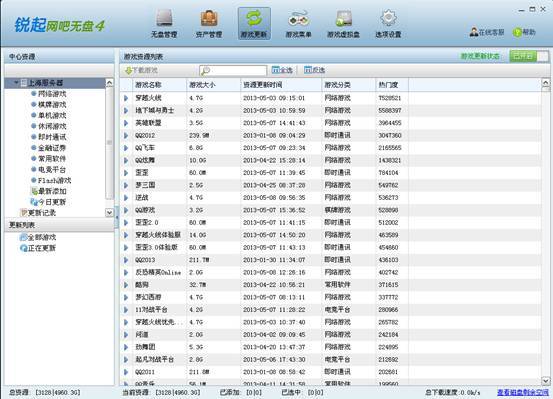Select the 起凡对战平台 game name
553x399 pixels.
(x=154, y=359)
